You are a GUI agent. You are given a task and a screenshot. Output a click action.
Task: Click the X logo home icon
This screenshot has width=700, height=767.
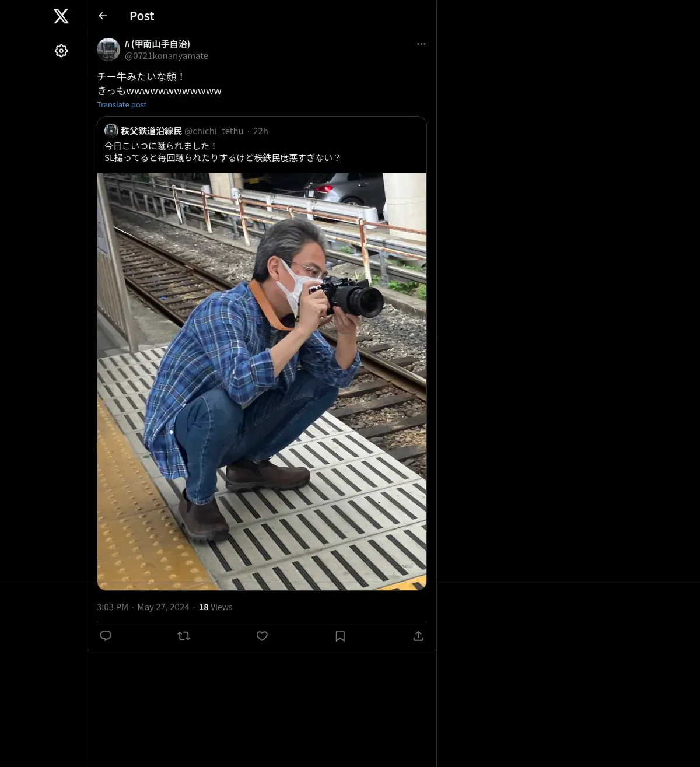[61, 16]
